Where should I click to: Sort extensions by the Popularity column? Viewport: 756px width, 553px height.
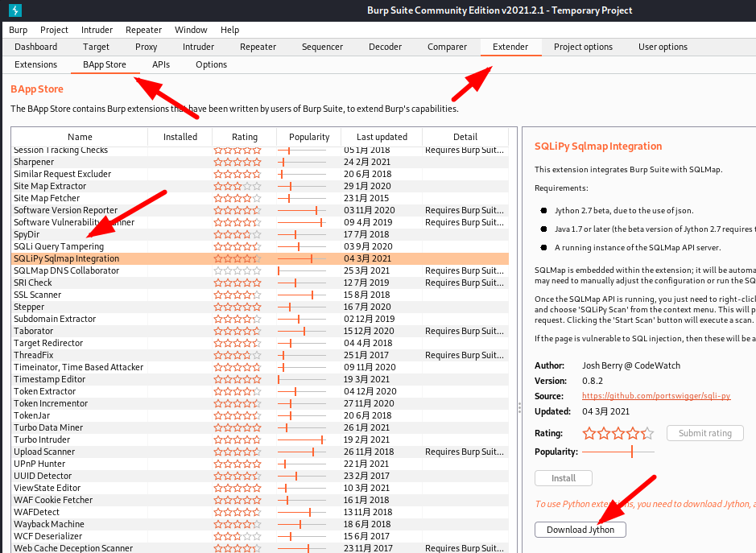pos(309,137)
